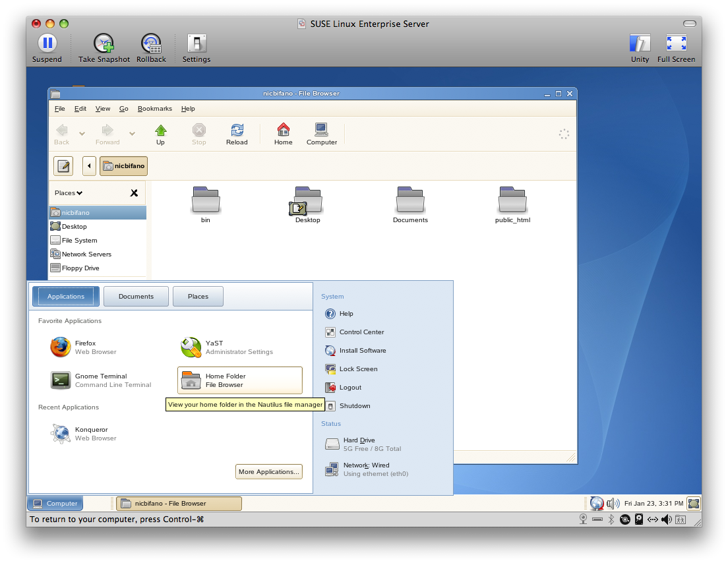The height and width of the screenshot is (563, 728).
Task: Toggle text-based location bar button
Action: 63,165
